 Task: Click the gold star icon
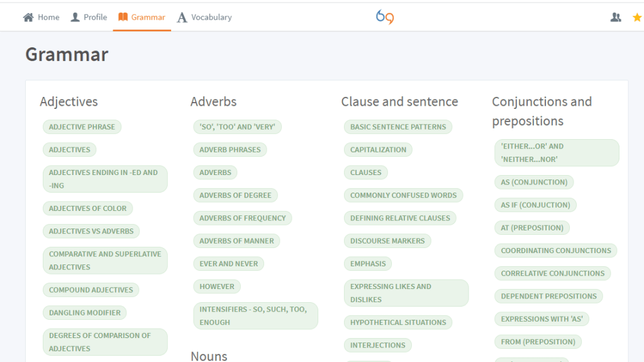(x=636, y=18)
